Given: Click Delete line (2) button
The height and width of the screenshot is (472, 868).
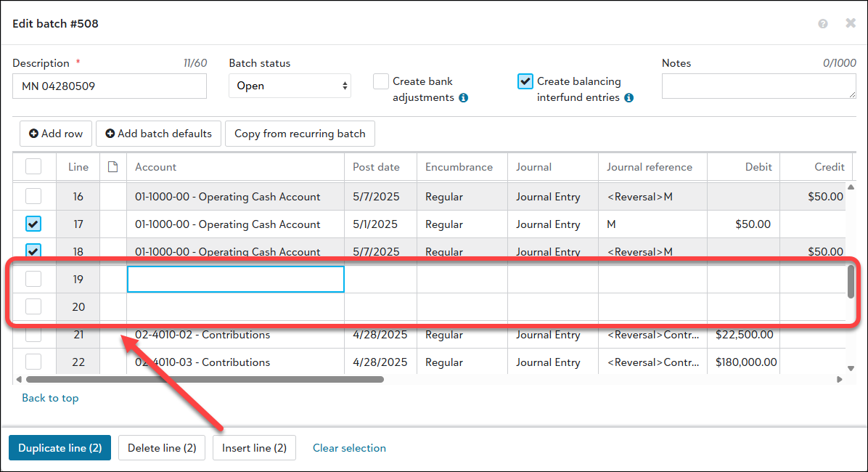Looking at the screenshot, I should (162, 447).
